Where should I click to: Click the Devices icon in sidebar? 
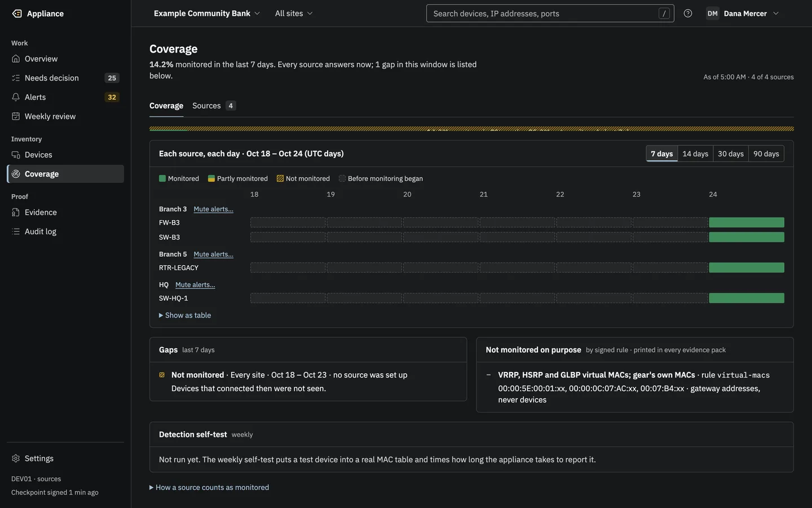click(16, 155)
